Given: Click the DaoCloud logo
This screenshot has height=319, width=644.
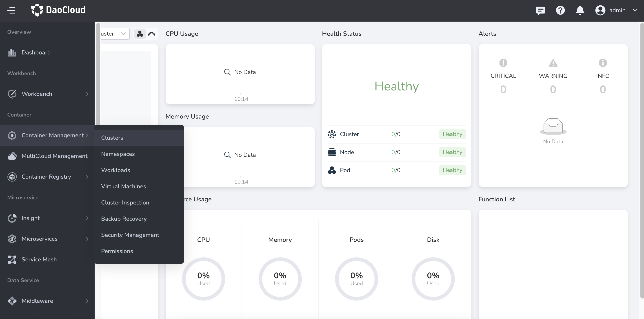Looking at the screenshot, I should 58,10.
